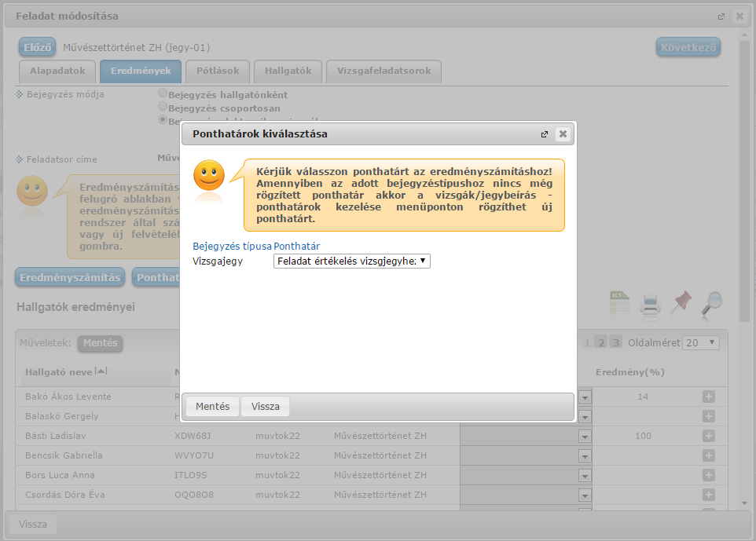
Task: Close the Feladat módosítása window
Action: tap(739, 16)
